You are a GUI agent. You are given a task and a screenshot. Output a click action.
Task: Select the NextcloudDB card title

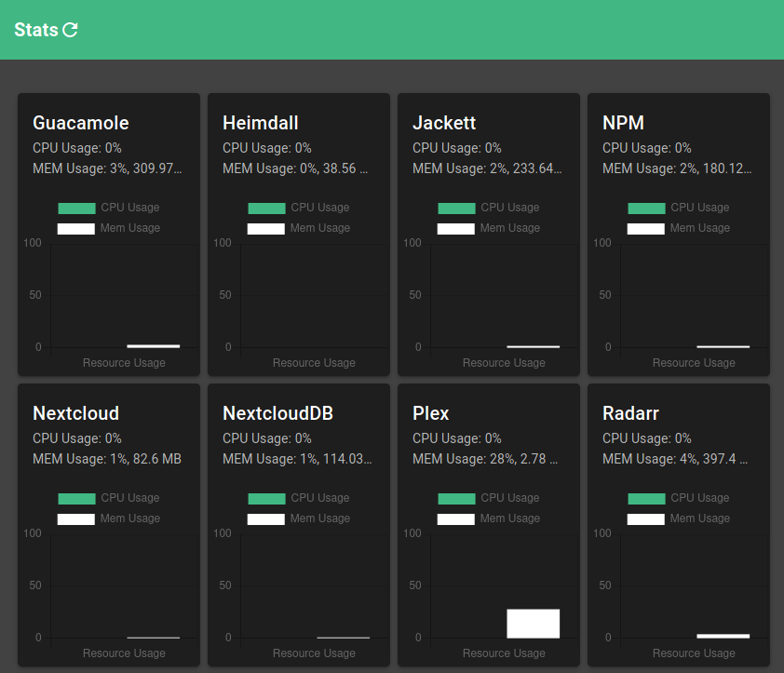278,413
